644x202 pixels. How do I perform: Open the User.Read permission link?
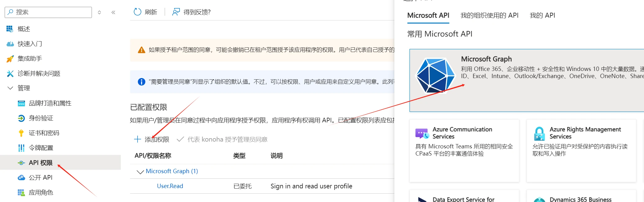(170, 186)
